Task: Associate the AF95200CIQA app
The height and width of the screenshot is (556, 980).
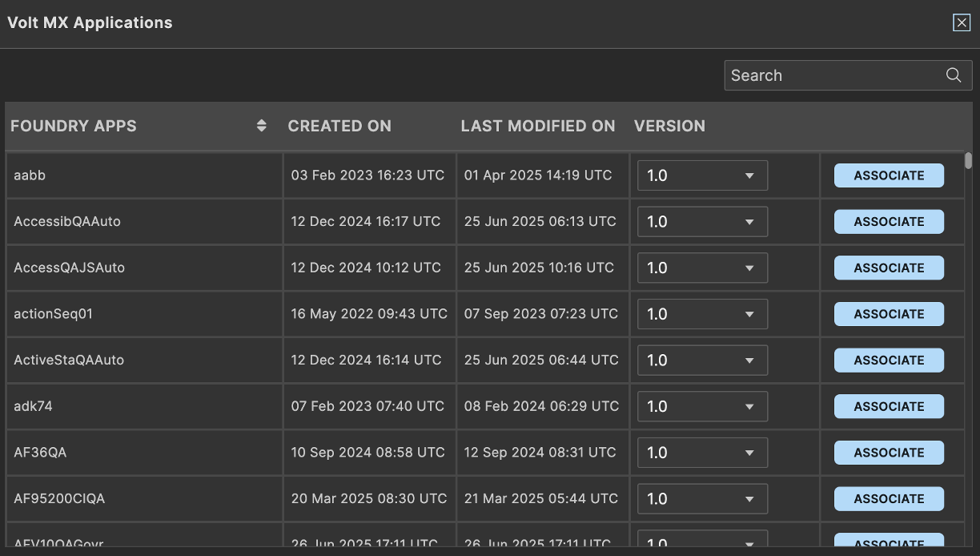Action: click(x=889, y=498)
